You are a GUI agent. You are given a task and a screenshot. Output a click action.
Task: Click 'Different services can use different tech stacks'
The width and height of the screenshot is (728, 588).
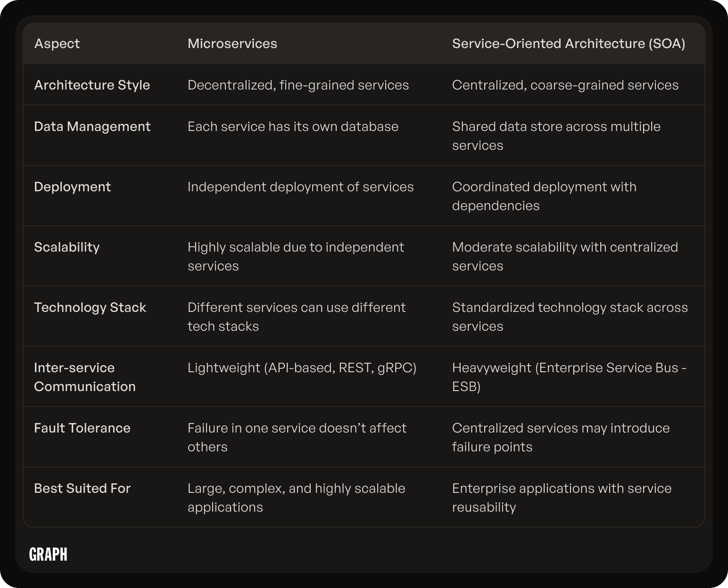click(x=297, y=317)
